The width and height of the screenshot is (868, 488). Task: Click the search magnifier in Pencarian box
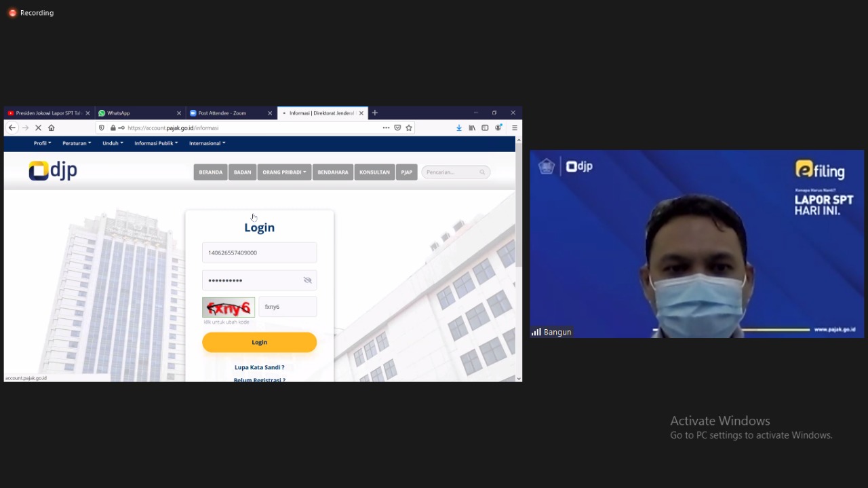[482, 172]
